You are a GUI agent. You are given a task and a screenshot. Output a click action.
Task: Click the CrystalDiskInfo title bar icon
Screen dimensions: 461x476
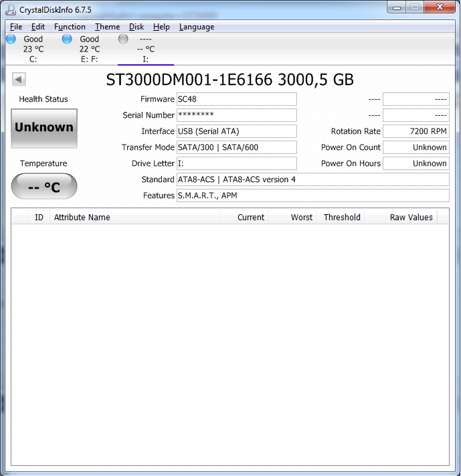pyautogui.click(x=11, y=10)
